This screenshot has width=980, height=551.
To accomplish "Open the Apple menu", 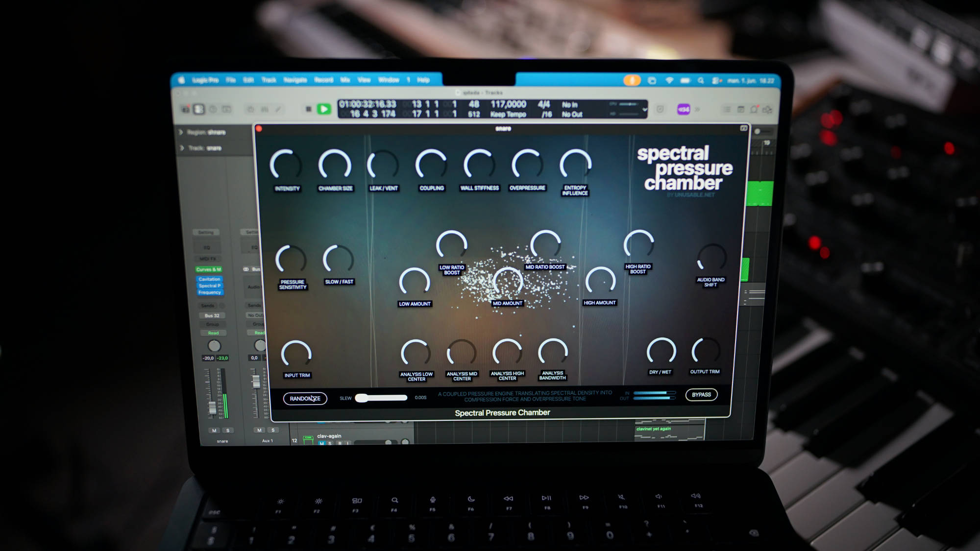I will click(181, 80).
